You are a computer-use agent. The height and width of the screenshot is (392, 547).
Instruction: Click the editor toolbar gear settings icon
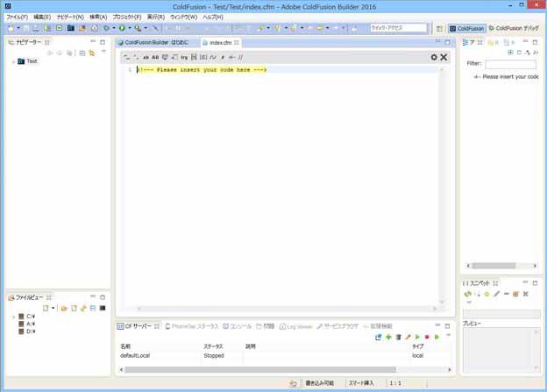pyautogui.click(x=434, y=57)
